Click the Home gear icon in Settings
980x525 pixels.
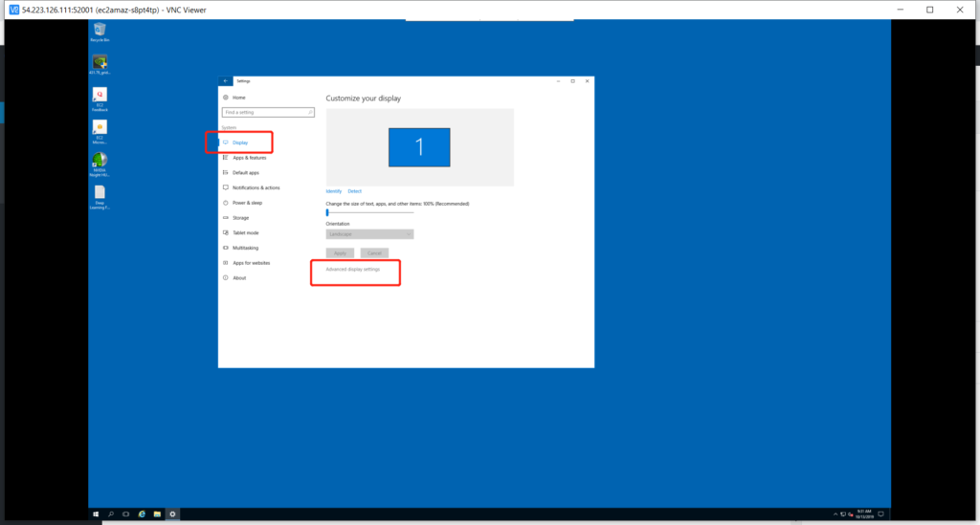(x=226, y=98)
